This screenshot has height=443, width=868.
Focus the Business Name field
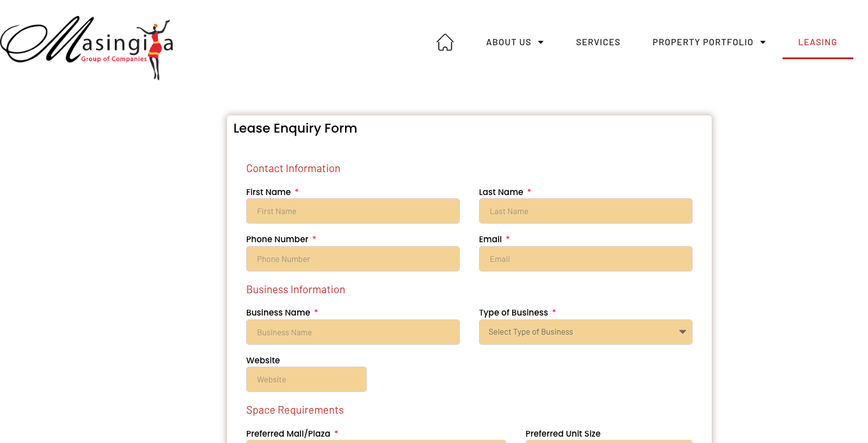tap(353, 332)
